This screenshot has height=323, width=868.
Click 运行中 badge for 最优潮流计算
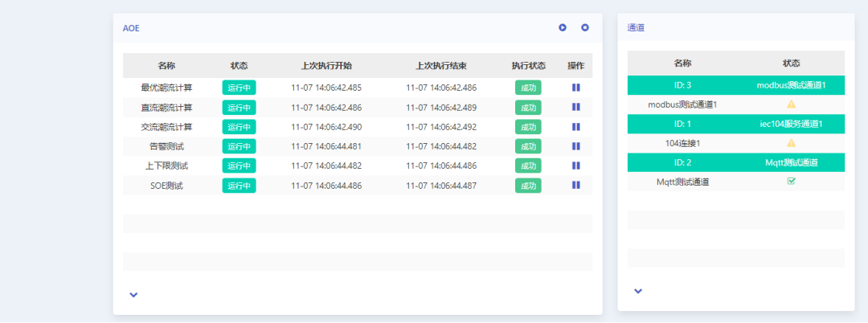tap(240, 88)
